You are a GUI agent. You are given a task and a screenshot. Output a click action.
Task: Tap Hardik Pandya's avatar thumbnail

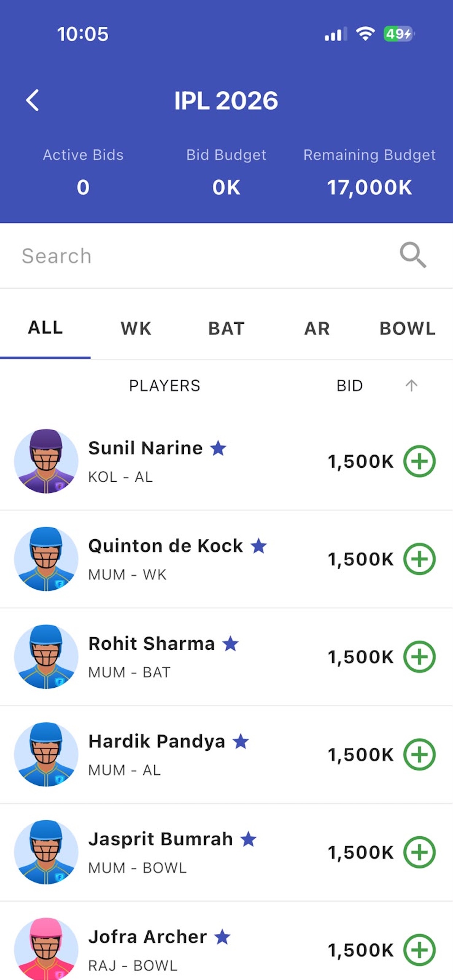[46, 754]
